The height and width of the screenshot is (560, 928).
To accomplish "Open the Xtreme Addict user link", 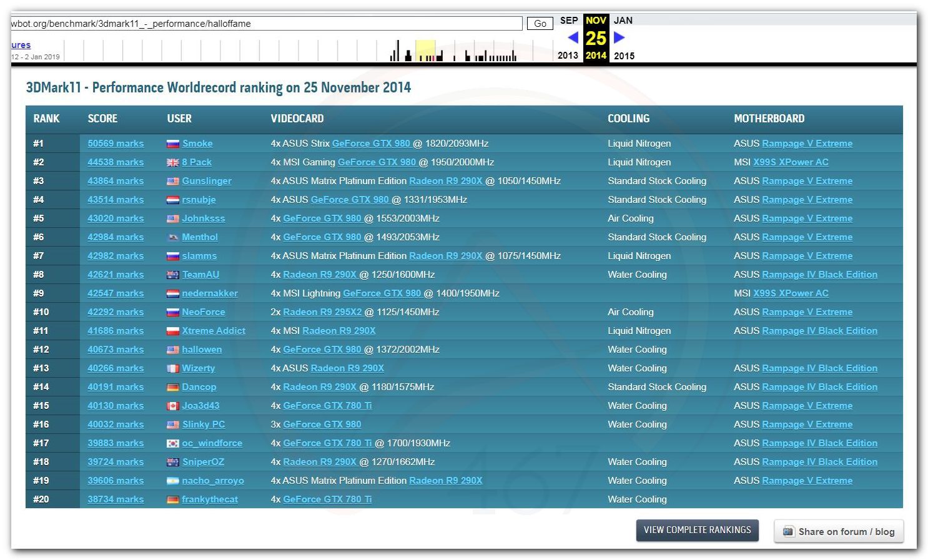I will click(214, 331).
